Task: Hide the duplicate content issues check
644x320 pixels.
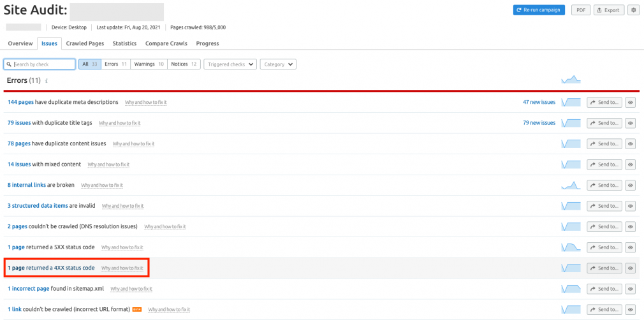Action: coord(630,144)
